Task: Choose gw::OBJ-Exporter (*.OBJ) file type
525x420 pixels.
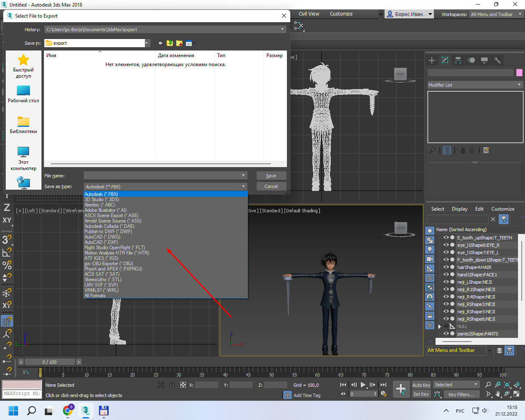Action: (109, 264)
